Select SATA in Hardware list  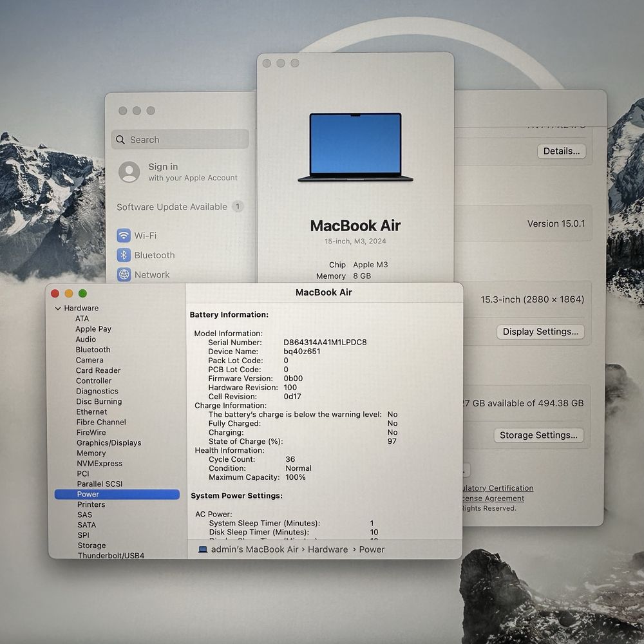pyautogui.click(x=87, y=525)
